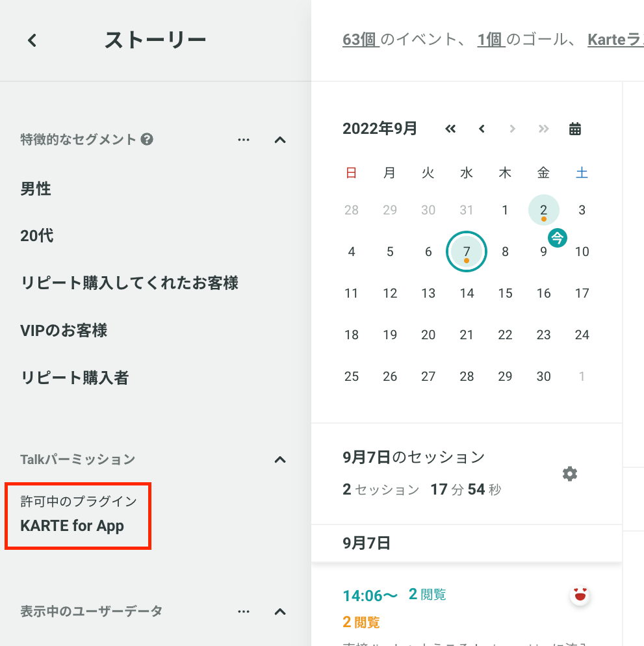Viewport: 644px width, 646px height.
Task: Select the VIPのお客様 segment
Action: pyautogui.click(x=64, y=330)
